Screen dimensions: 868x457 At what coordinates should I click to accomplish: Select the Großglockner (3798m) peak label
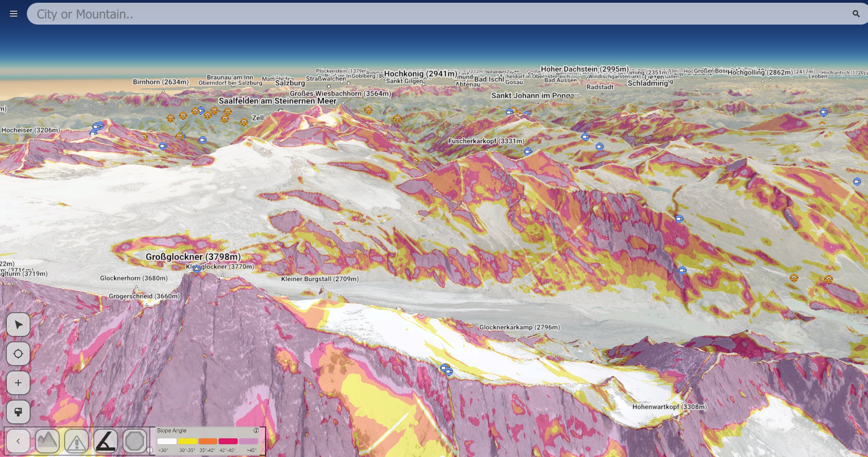[x=193, y=257]
